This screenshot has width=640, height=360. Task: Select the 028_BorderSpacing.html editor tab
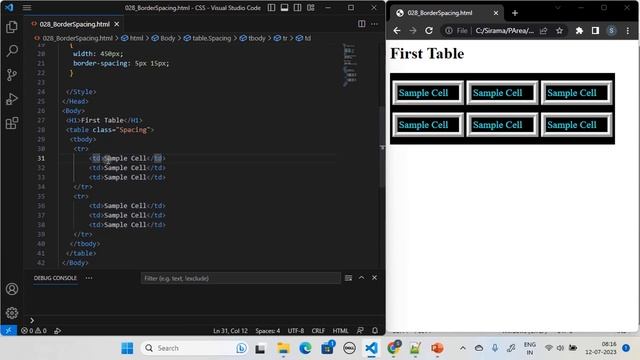click(74, 24)
